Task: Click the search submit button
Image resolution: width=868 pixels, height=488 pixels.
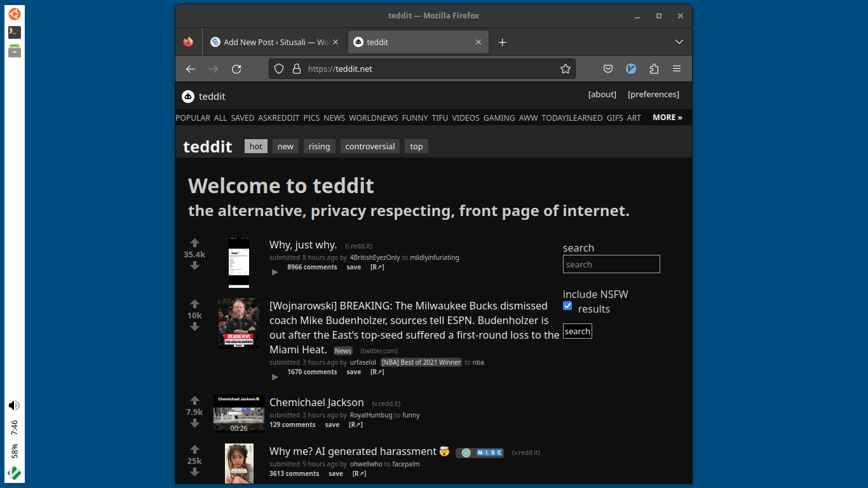Action: (577, 331)
